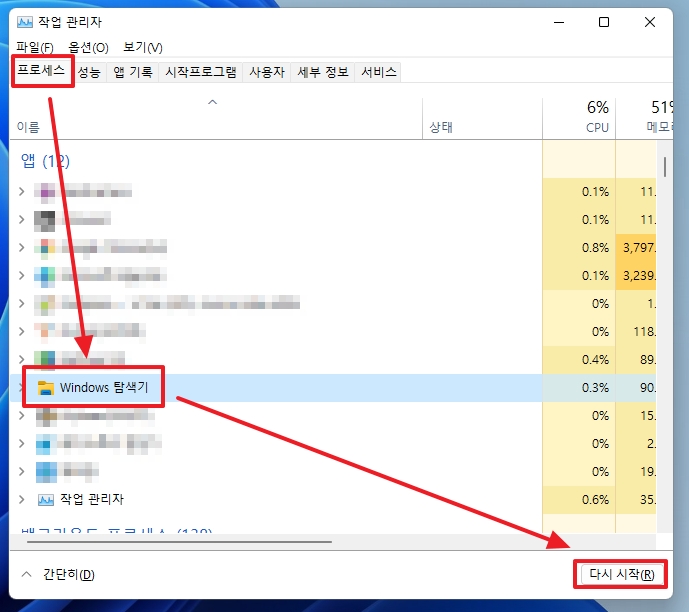Select the 작업 관리자 process name
This screenshot has width=689, height=612.
[x=92, y=499]
